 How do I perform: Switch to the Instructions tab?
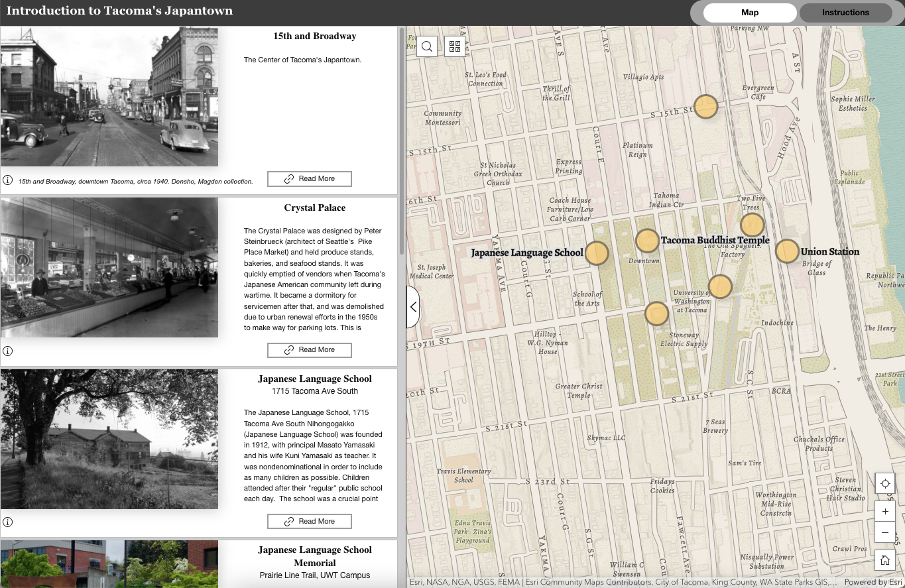tap(845, 13)
